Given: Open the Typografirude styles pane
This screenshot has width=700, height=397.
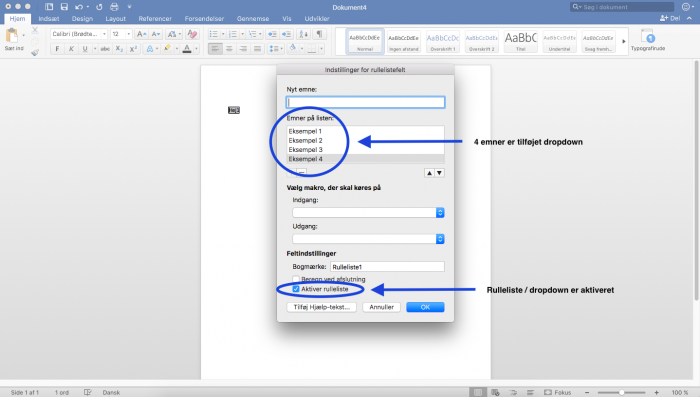Looking at the screenshot, I should click(647, 40).
